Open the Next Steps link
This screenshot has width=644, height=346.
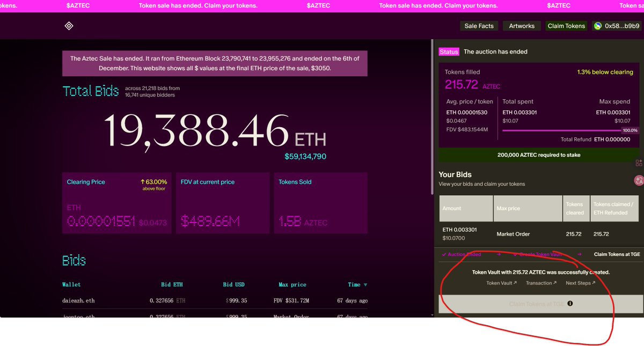pos(581,283)
